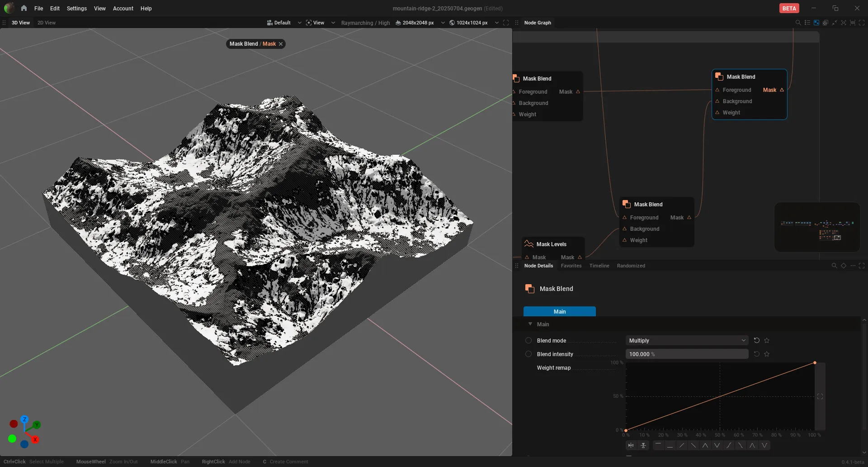Switch to the 2D View tab

[47, 23]
